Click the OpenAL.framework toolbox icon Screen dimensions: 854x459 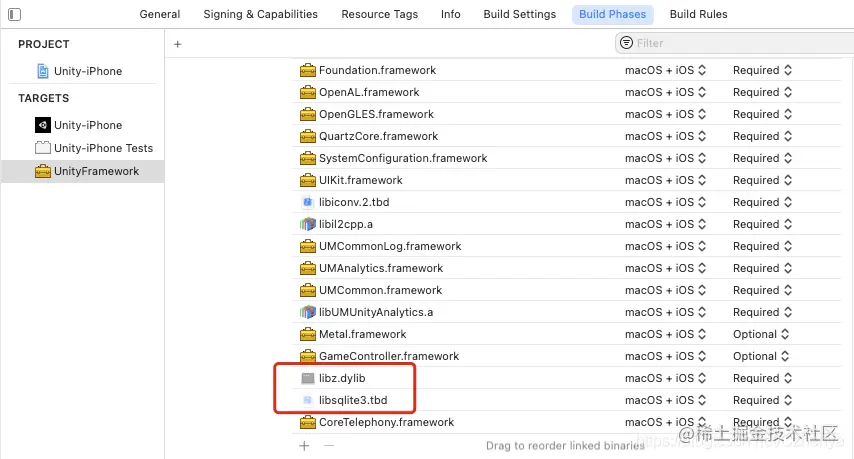308,93
